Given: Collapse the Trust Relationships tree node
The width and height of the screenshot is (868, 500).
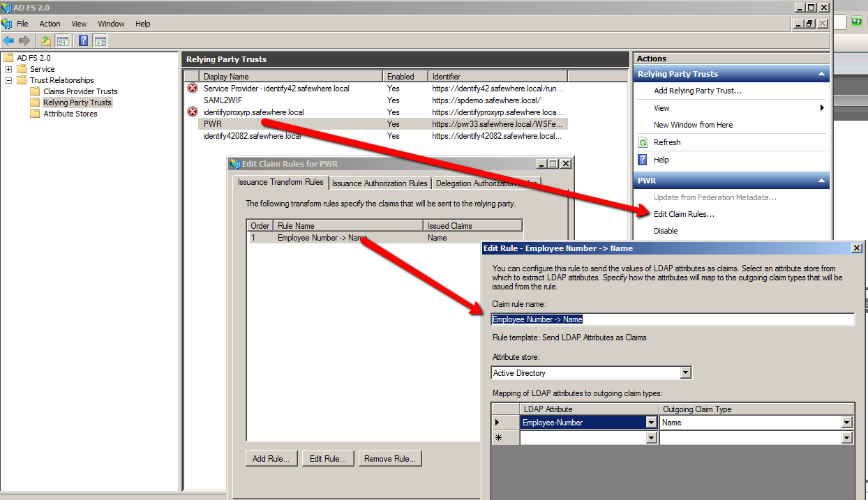Looking at the screenshot, I should [x=8, y=80].
